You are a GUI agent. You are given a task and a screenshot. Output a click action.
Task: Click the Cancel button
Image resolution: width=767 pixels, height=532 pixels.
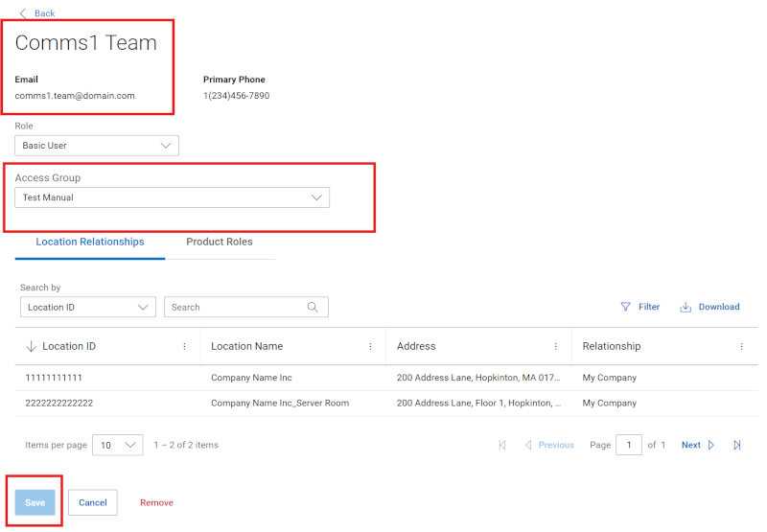(x=93, y=502)
